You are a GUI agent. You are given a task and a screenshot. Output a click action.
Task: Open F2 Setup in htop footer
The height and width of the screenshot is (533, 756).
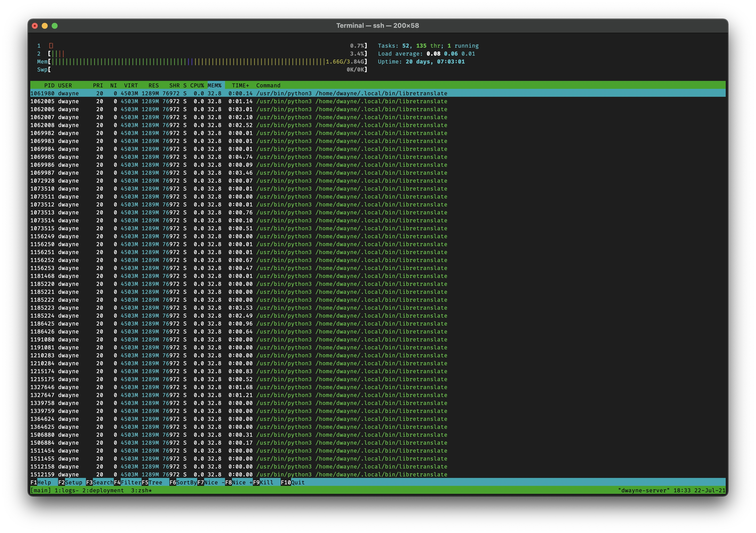[70, 482]
